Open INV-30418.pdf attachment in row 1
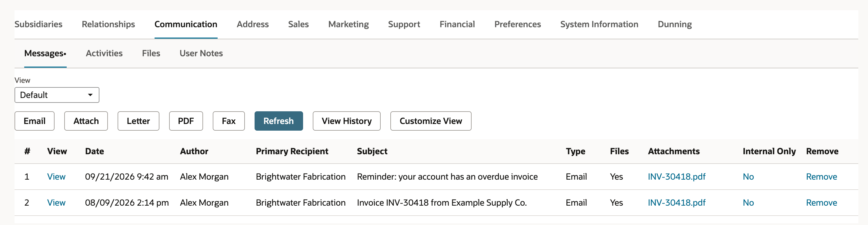The image size is (868, 225). pyautogui.click(x=676, y=177)
